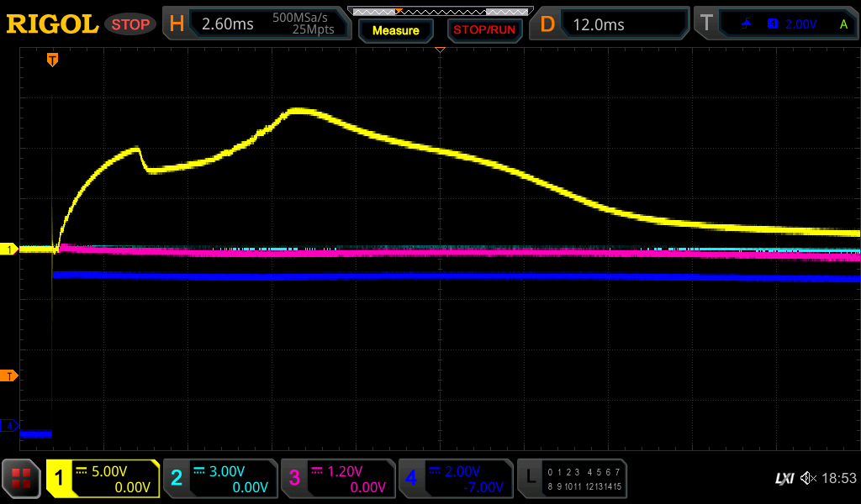This screenshot has height=504, width=861.
Task: Select the yellow channel 1 ground marker
Action: coord(9,249)
